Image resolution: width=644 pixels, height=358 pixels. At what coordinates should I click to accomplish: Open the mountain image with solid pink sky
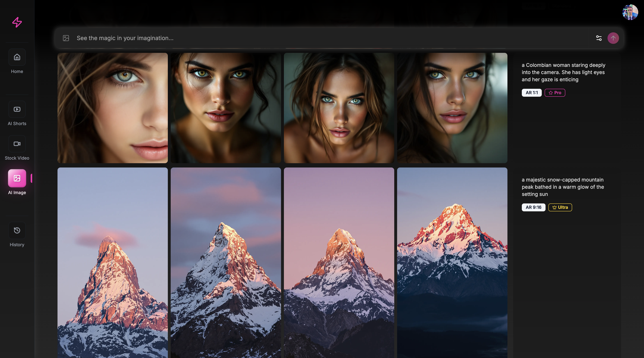click(x=339, y=263)
